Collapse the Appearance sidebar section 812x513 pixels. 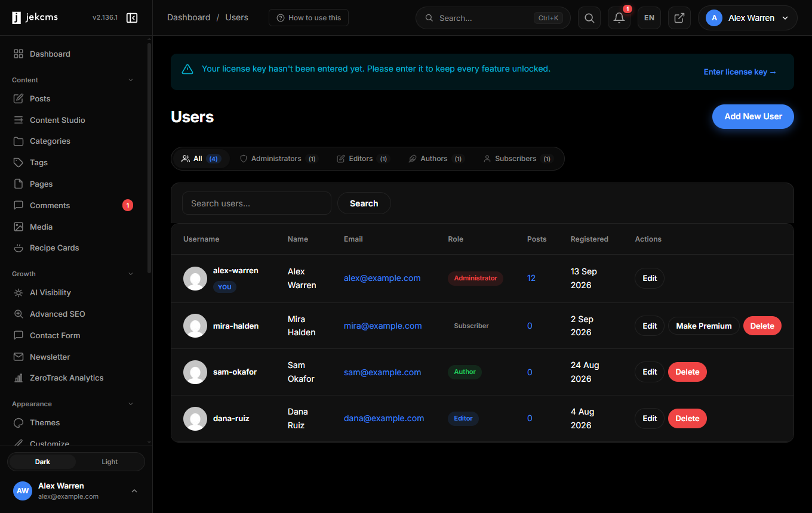[x=131, y=404]
